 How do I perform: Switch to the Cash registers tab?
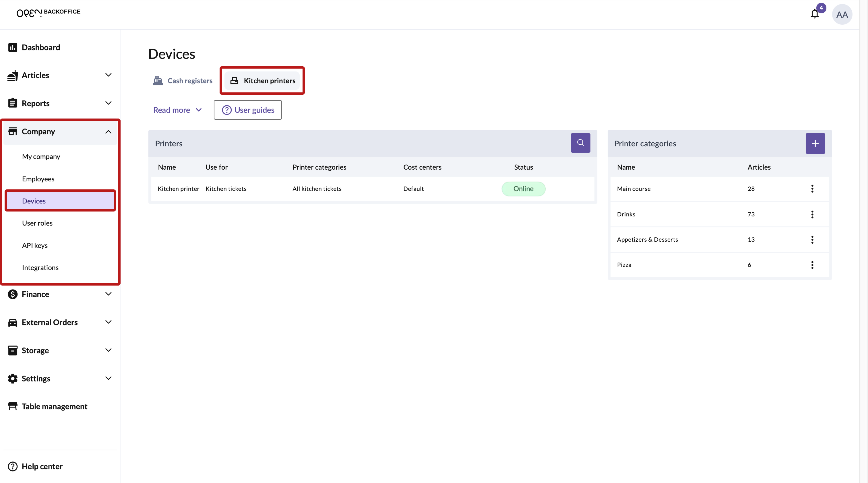tap(183, 81)
